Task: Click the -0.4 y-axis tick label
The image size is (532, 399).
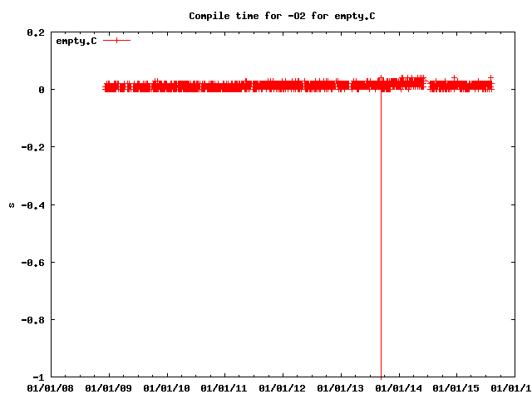Action: pyautogui.click(x=33, y=204)
